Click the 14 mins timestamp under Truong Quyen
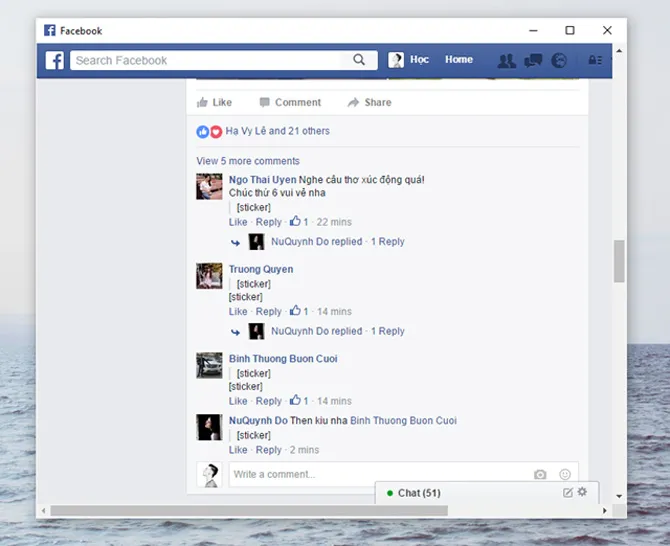 click(x=334, y=311)
